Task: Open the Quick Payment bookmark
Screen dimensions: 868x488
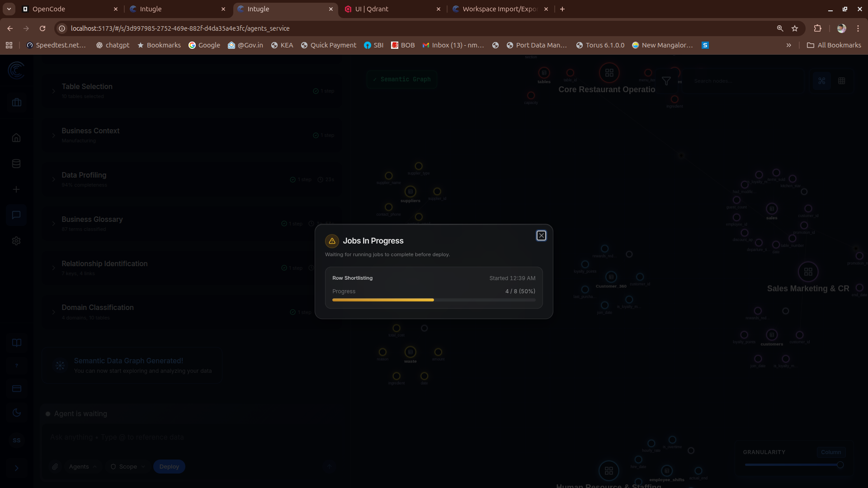Action: coord(329,45)
